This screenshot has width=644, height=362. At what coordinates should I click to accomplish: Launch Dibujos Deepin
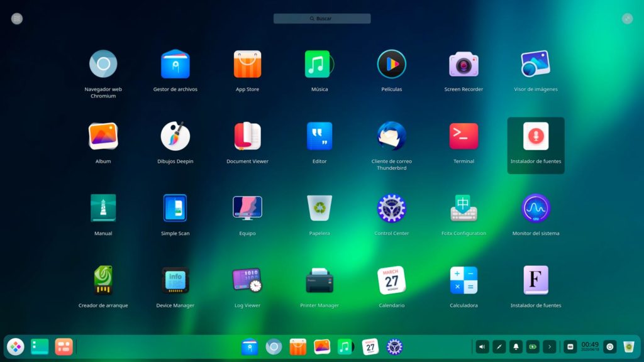pyautogui.click(x=175, y=136)
